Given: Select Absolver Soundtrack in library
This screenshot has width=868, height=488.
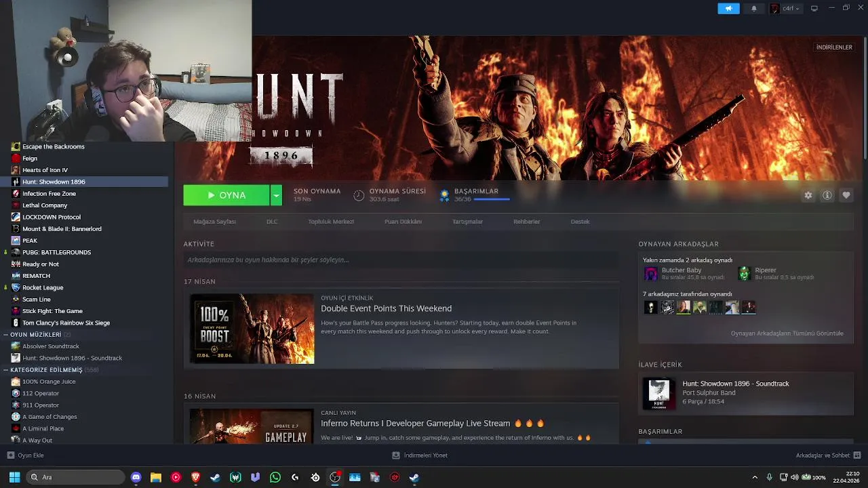Looking at the screenshot, I should (51, 346).
